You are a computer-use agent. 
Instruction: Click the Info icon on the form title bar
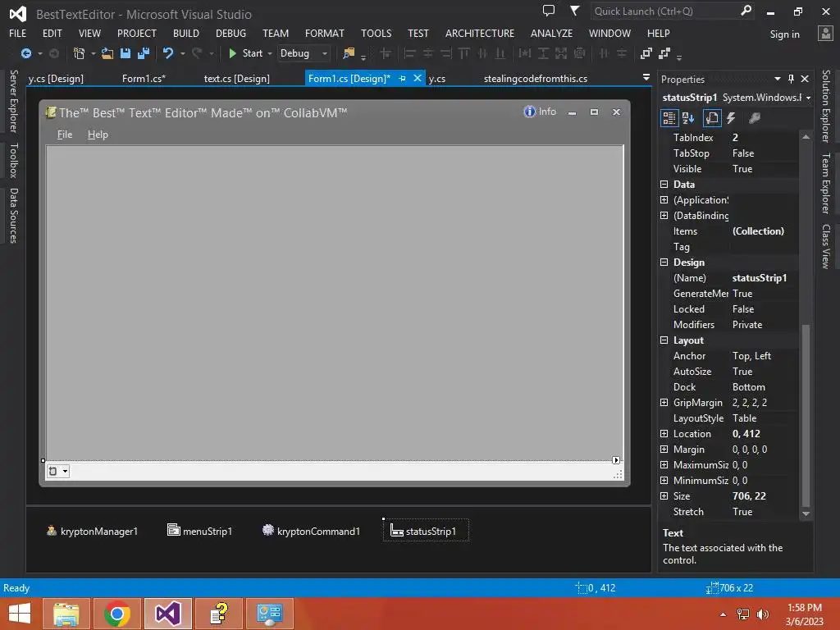(529, 112)
